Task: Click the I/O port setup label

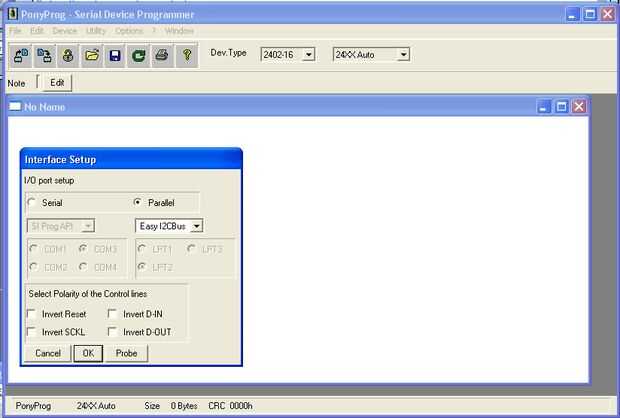Action: [x=49, y=180]
